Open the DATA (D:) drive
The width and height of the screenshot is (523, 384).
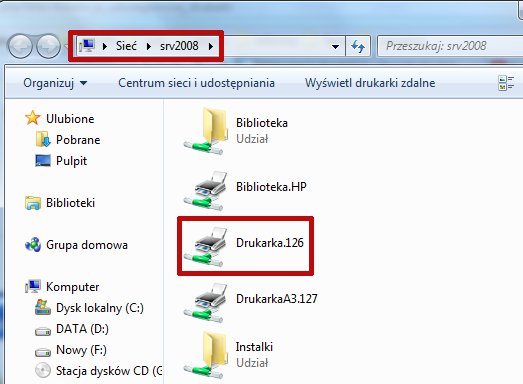tap(82, 329)
